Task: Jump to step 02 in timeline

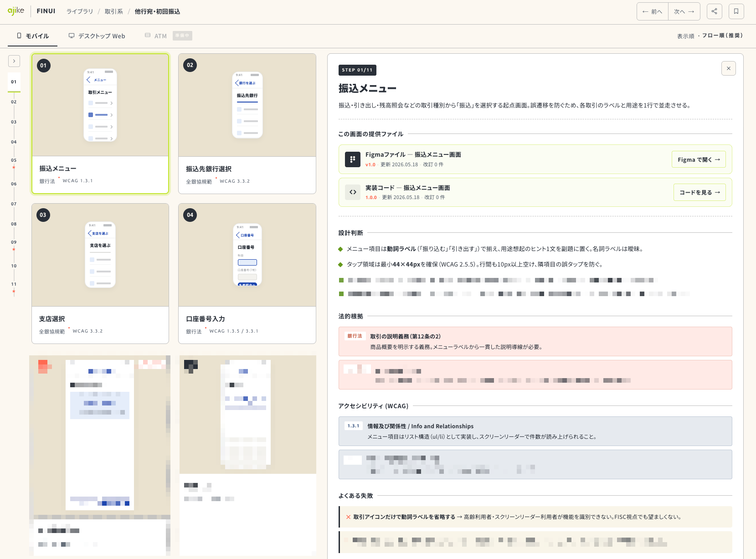Action: coord(14,102)
